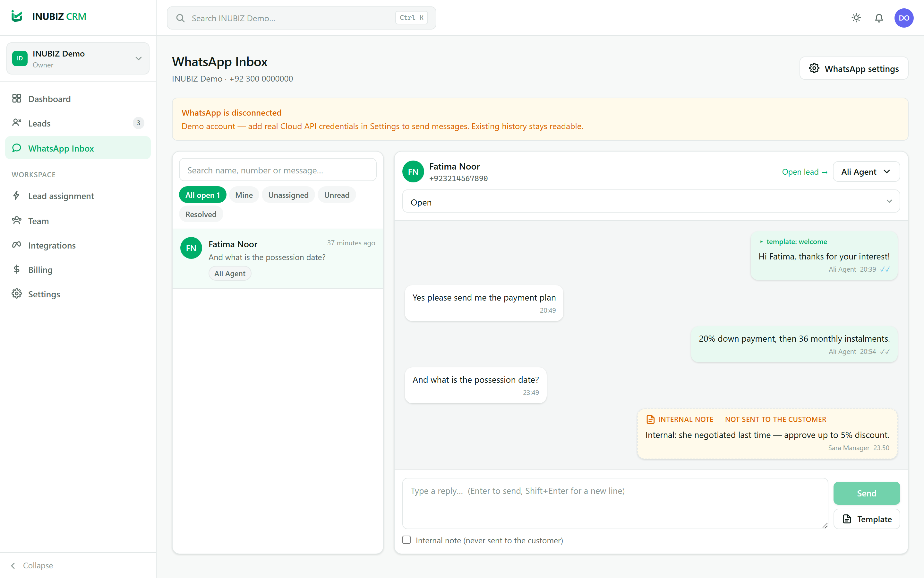Screen dimensions: 924x578
Task: Enable Internal note checkbox
Action: pos(406,540)
